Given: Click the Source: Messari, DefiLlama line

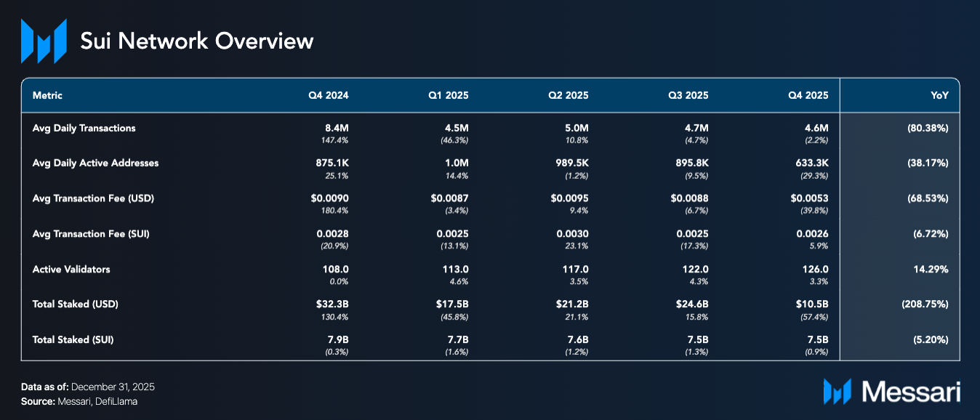Looking at the screenshot, I should click(x=79, y=401).
